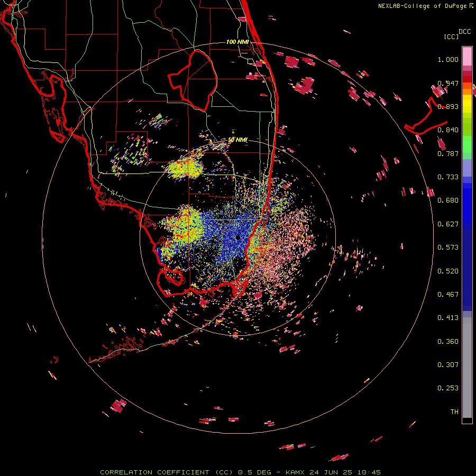Screen dimensions: 476x476
Task: Click the KAMX 24 JUN 25 10:45 timestamp
Action: (333, 472)
